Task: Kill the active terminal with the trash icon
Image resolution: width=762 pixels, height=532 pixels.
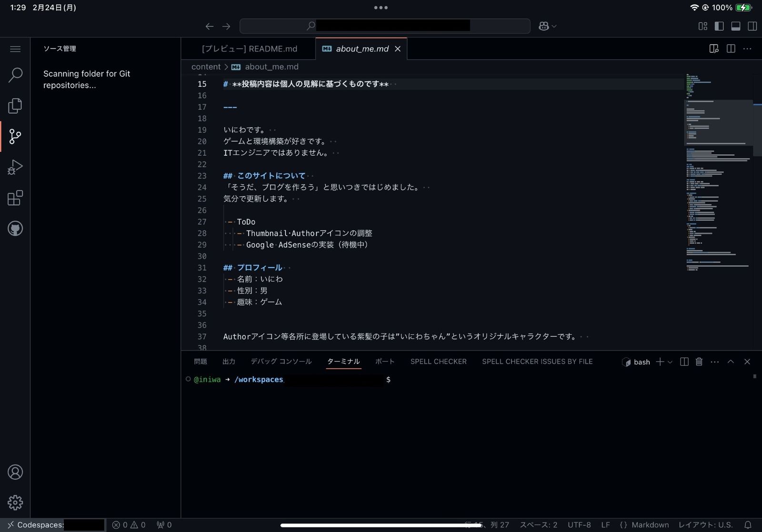Action: pyautogui.click(x=699, y=361)
